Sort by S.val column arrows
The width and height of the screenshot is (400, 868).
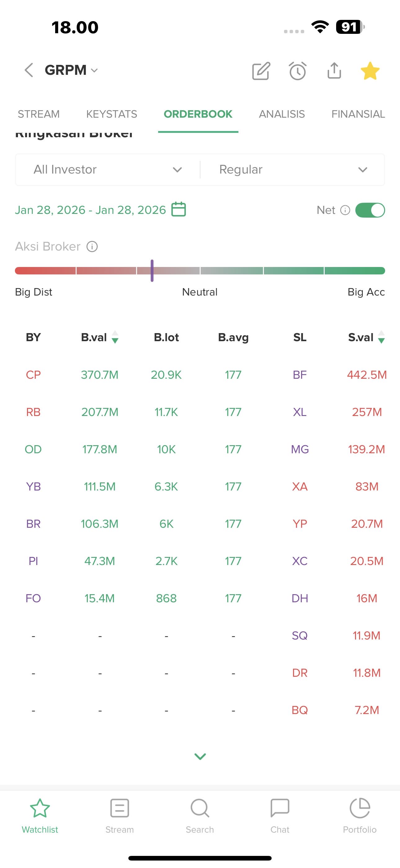click(381, 337)
